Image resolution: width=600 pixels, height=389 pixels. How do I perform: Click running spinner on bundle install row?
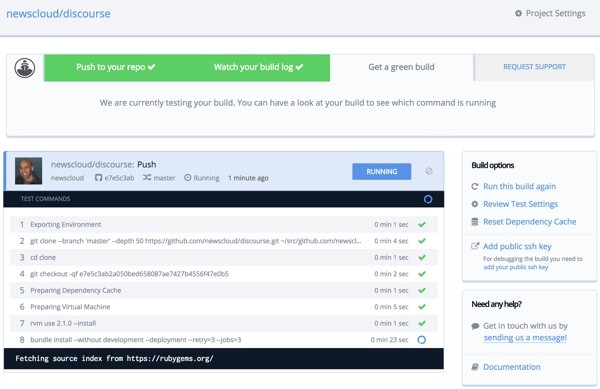click(422, 340)
